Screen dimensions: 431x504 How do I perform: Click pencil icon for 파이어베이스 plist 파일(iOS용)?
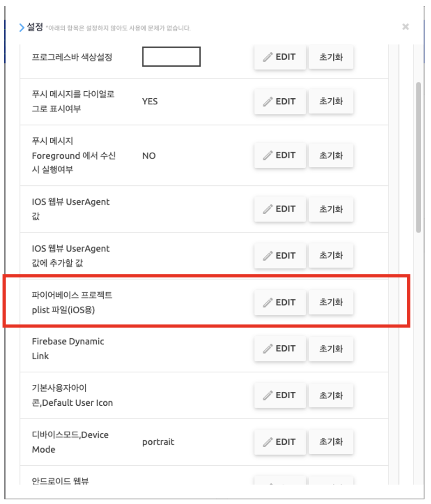click(268, 302)
